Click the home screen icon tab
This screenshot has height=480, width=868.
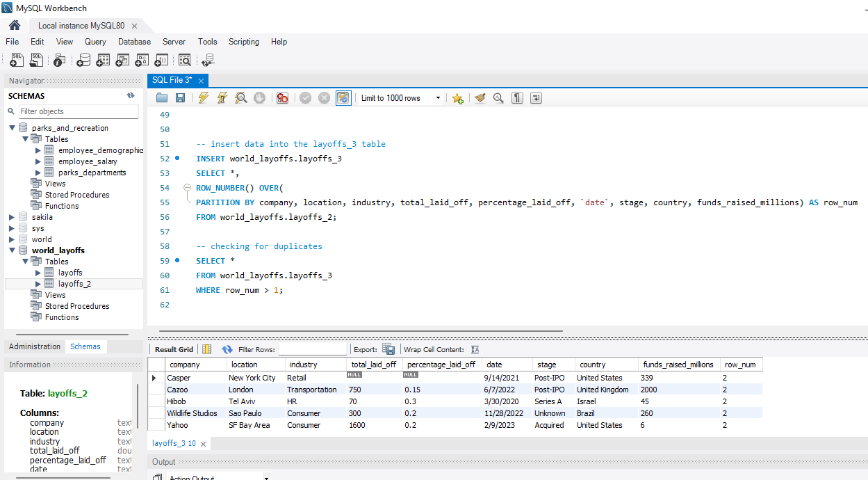coord(15,25)
